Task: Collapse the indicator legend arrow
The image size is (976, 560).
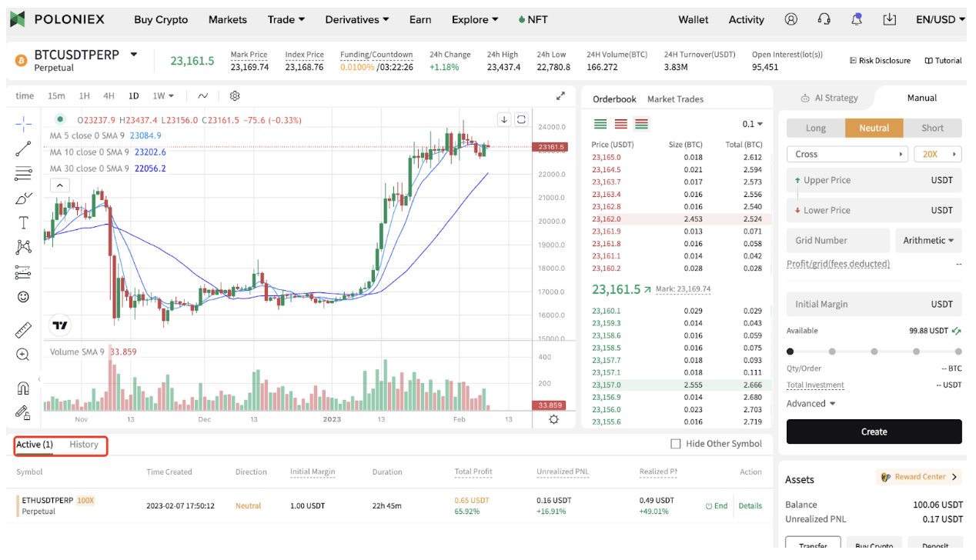Action: (x=59, y=185)
